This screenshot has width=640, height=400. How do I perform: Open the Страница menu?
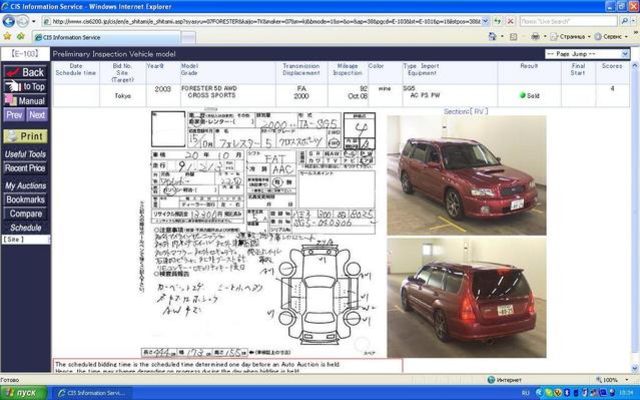point(570,37)
